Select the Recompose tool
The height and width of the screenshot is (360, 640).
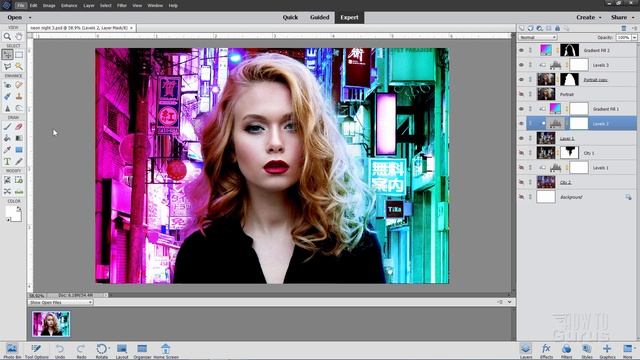tap(19, 180)
